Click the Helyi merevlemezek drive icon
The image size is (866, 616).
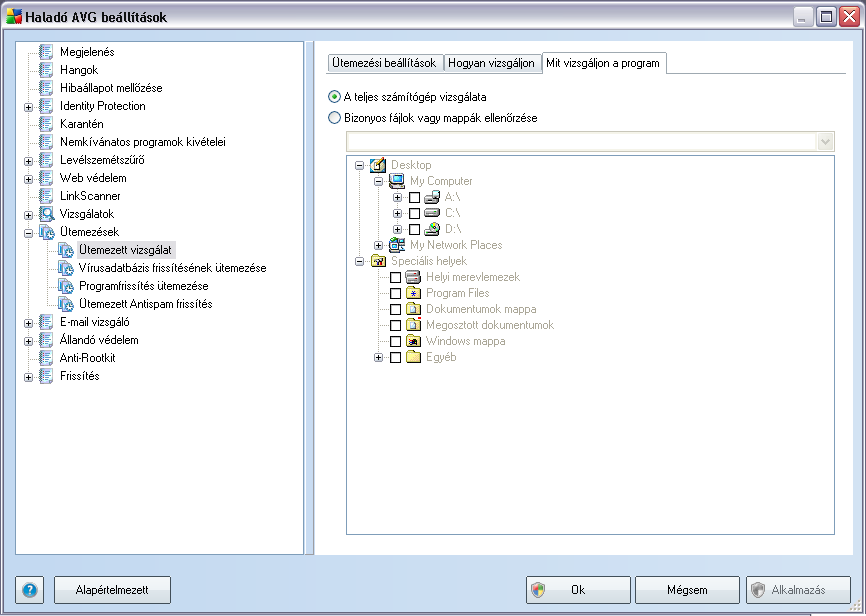(413, 277)
